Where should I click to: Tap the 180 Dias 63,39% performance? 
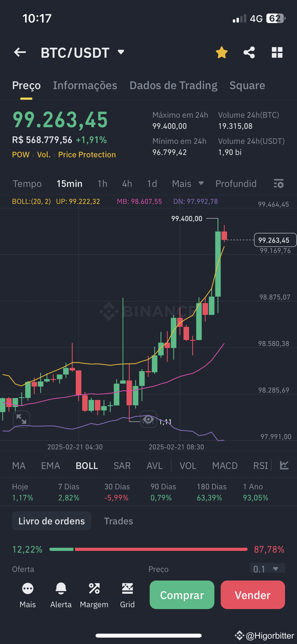pos(212,492)
